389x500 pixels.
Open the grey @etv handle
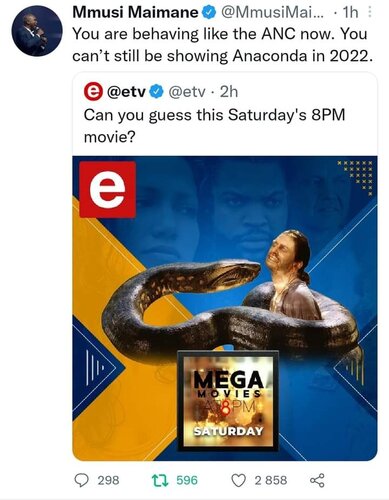pyautogui.click(x=187, y=92)
